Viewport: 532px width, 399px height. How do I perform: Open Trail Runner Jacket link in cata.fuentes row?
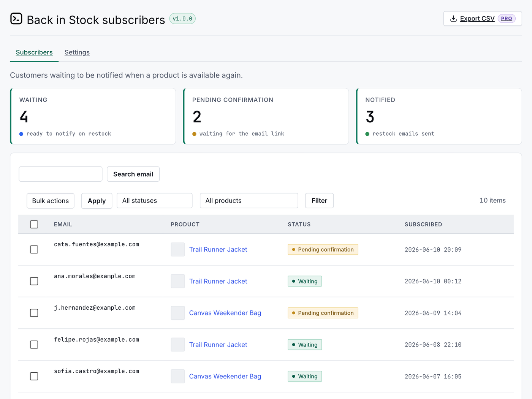pyautogui.click(x=218, y=250)
